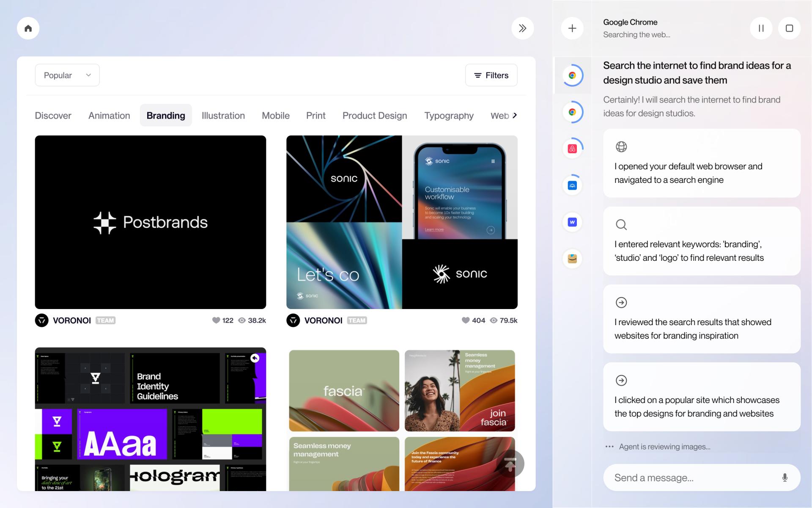The image size is (812, 508).
Task: Click the 'Send a message...' input field
Action: pos(702,478)
